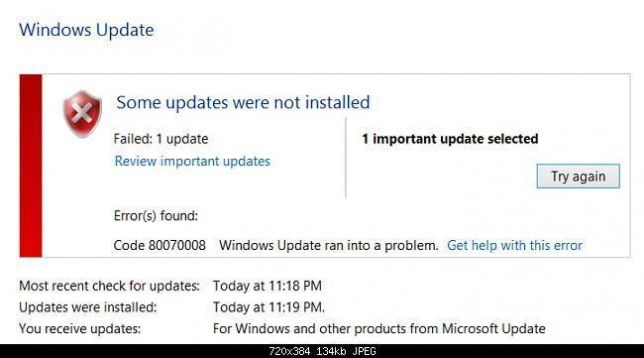Click the 1 important update selected text

(x=450, y=139)
